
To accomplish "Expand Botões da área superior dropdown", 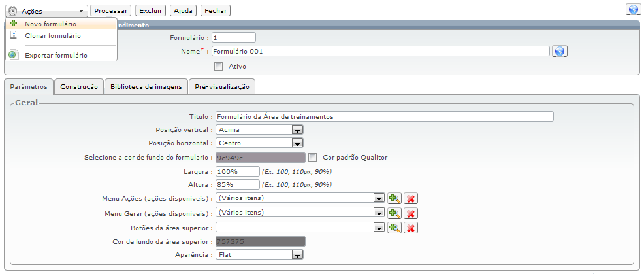I will click(300, 227).
